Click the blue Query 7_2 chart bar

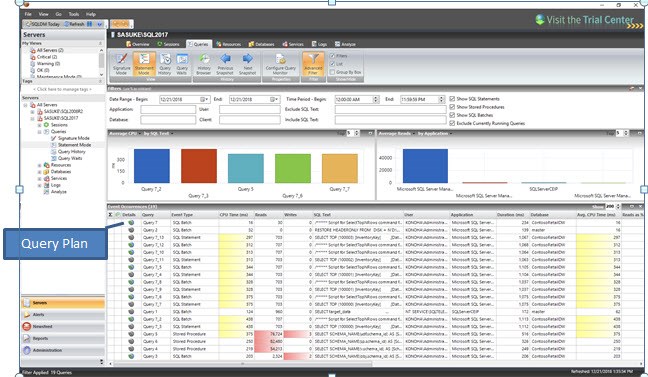152,166
